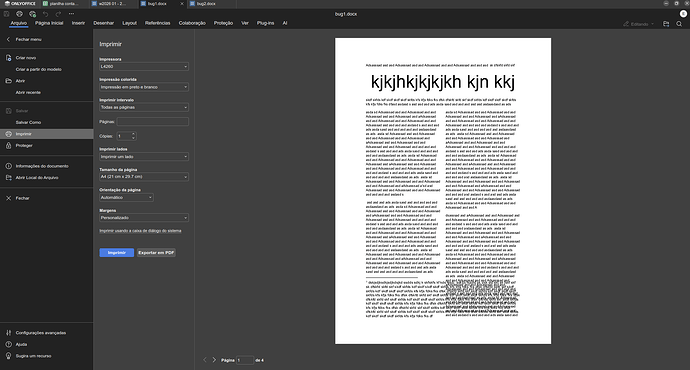This screenshot has height=370, width=690.
Task: Select Criar a partir do modelo
Action: click(x=39, y=70)
